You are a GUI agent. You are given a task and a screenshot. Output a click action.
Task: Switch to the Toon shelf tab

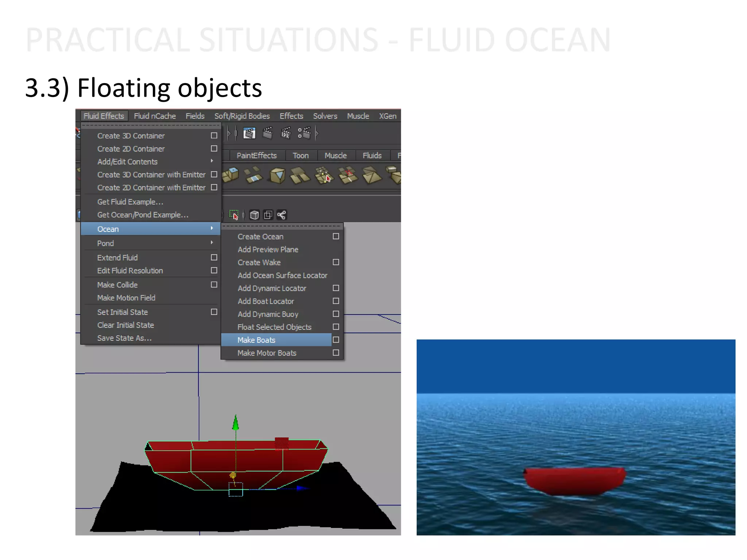[x=301, y=156]
